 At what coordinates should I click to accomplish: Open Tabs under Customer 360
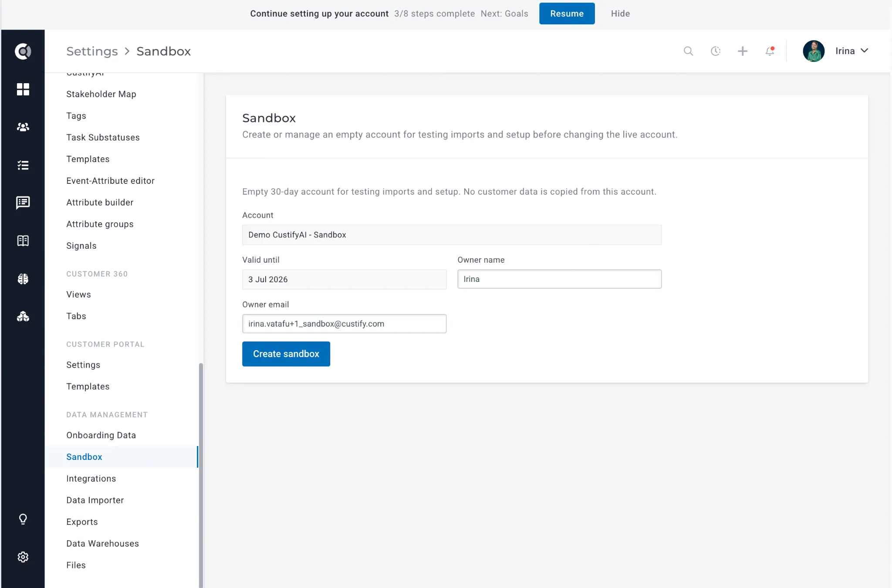[x=76, y=316]
